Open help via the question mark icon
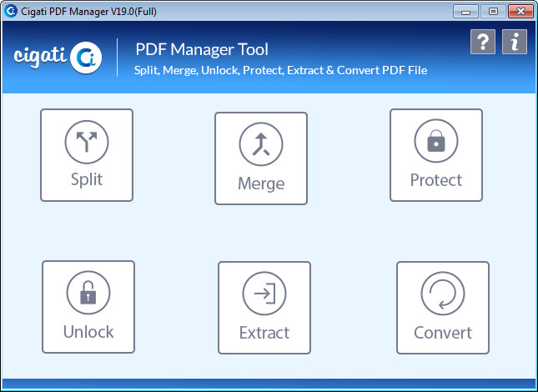 (483, 42)
